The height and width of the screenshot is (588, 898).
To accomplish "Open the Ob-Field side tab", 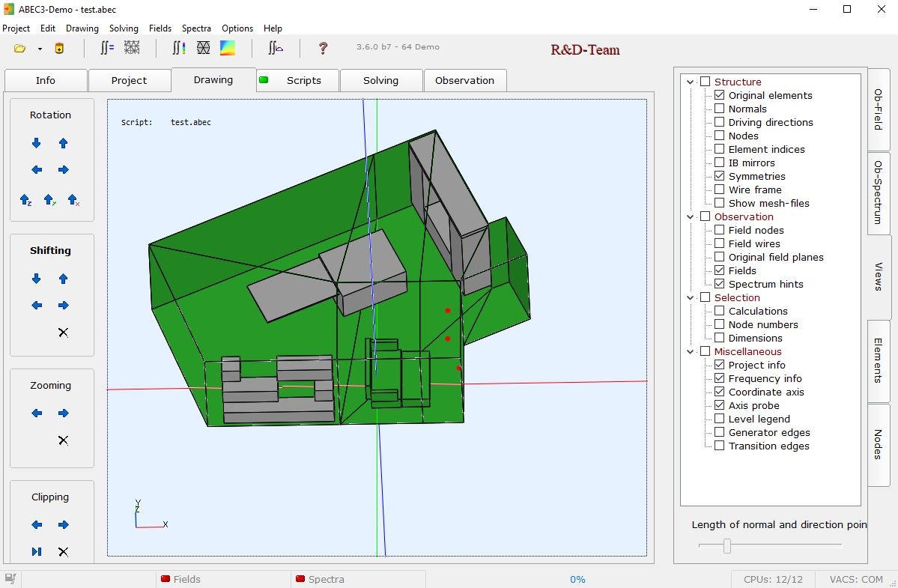I will click(879, 109).
